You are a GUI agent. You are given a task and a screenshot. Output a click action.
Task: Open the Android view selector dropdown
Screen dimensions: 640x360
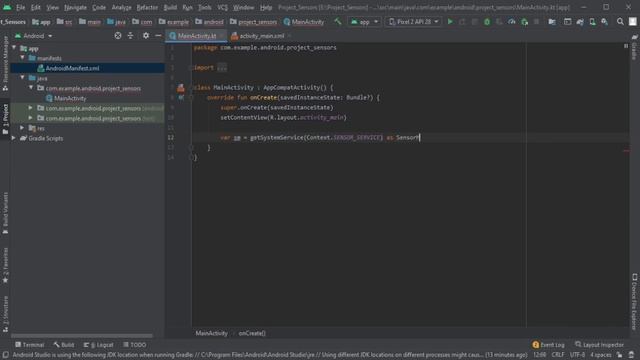point(34,36)
